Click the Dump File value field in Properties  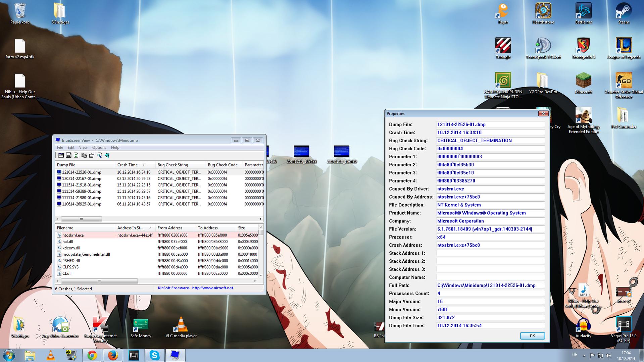490,124
